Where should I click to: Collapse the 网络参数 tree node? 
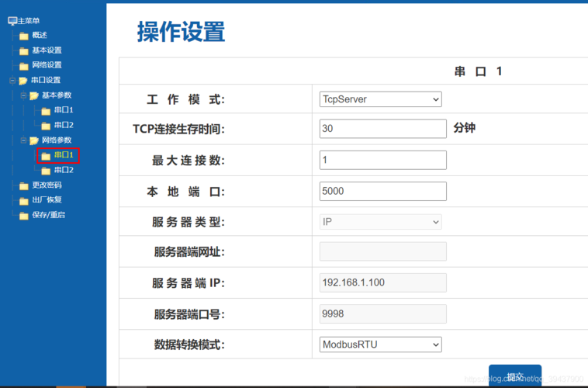(x=23, y=140)
